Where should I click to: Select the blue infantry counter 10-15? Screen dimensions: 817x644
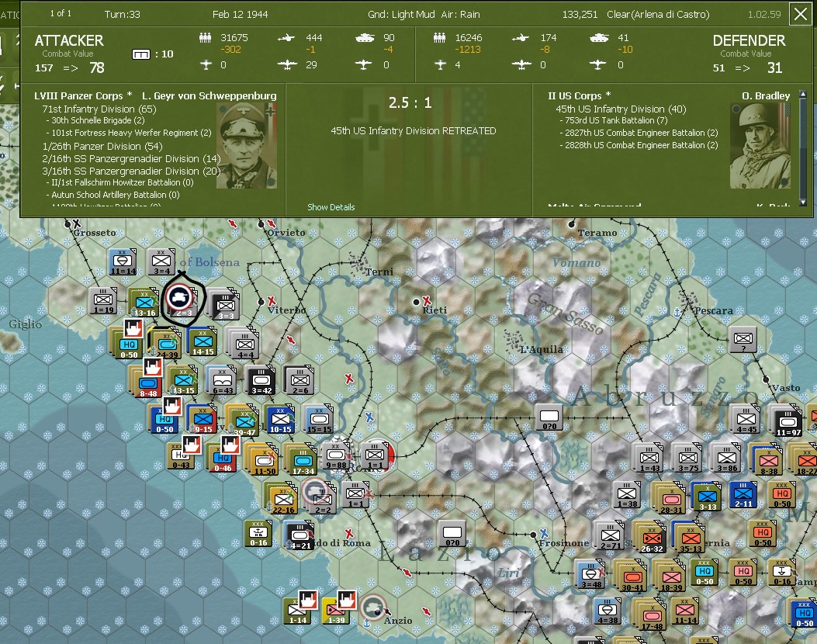click(x=280, y=420)
